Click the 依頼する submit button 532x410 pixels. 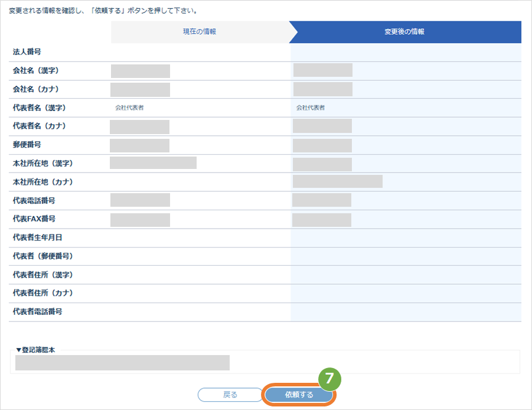(x=299, y=395)
